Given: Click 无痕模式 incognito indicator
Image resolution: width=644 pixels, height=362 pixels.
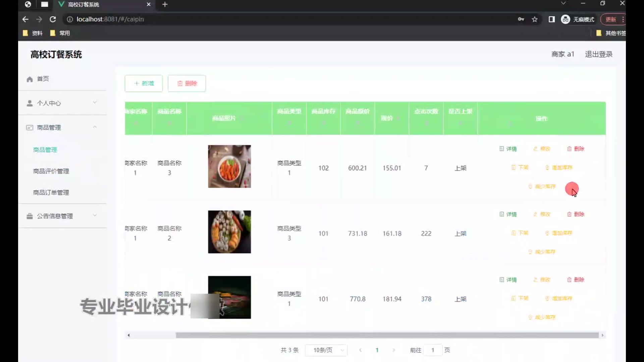Looking at the screenshot, I should 578,19.
